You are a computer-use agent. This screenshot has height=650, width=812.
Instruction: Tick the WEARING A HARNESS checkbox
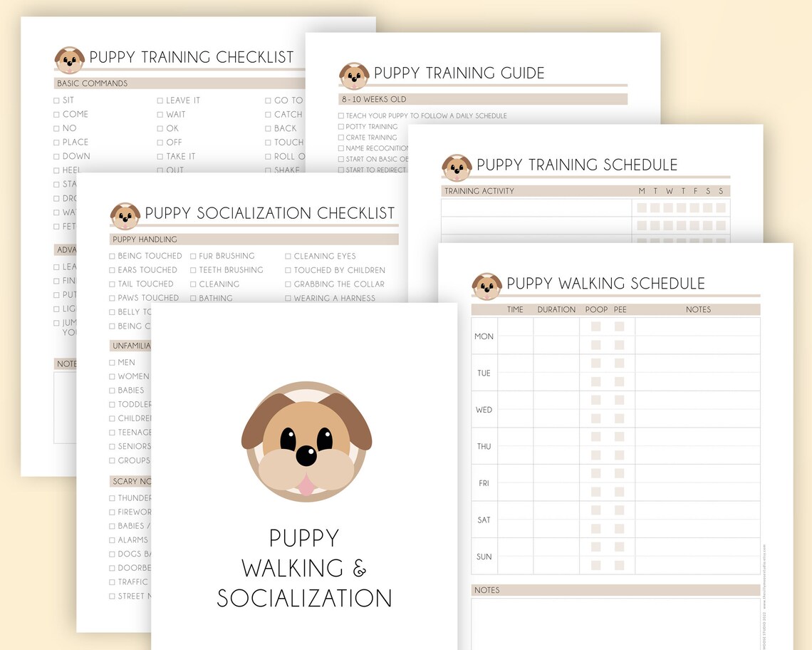pyautogui.click(x=289, y=298)
